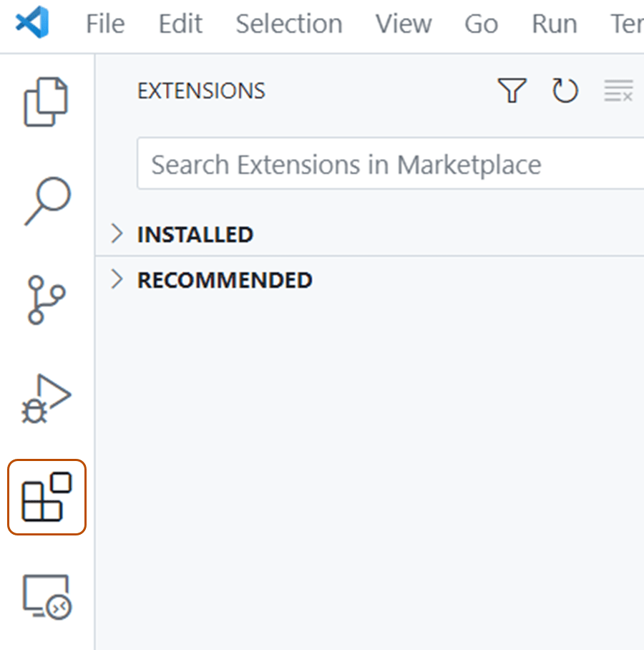Open the Run menu

point(554,24)
